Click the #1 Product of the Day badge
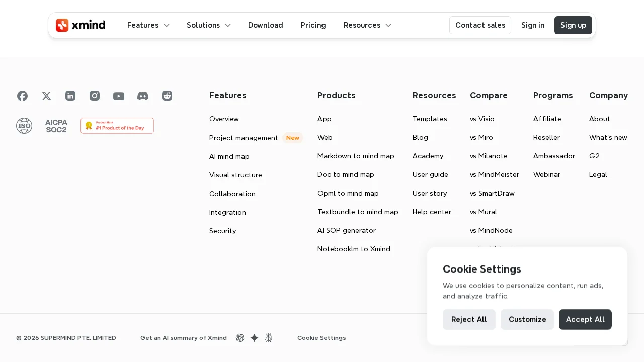 click(117, 126)
